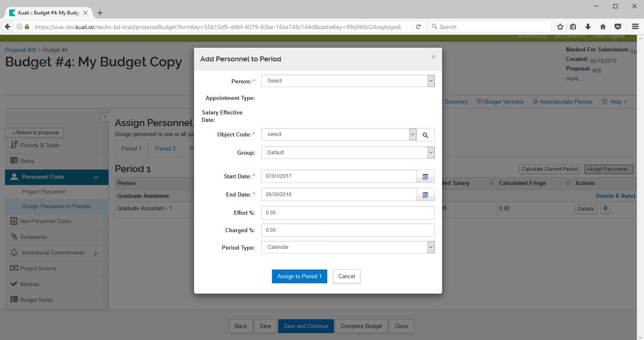Click the Firefox bookmark star icon

pyautogui.click(x=560, y=27)
